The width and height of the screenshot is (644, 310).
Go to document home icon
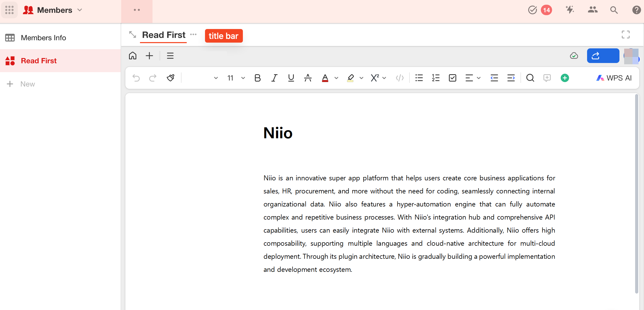point(133,56)
